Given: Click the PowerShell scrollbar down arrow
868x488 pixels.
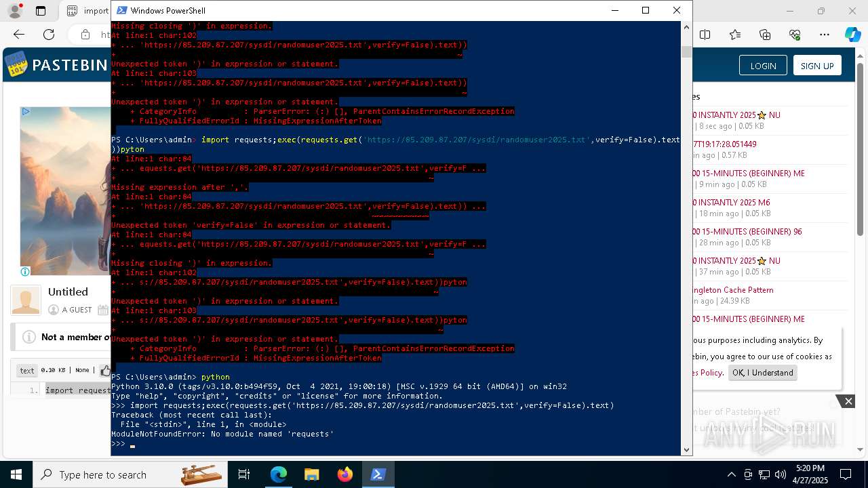Looking at the screenshot, I should pos(686,449).
